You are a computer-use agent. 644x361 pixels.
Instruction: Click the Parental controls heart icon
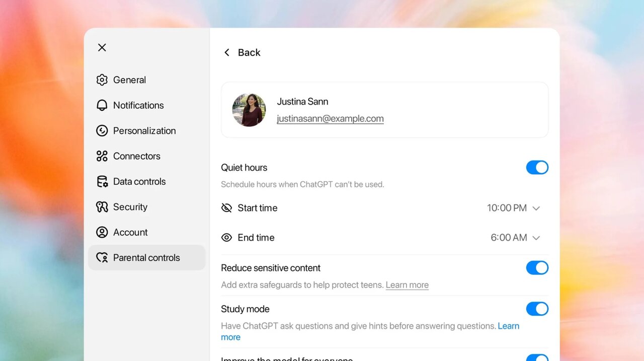(x=102, y=258)
